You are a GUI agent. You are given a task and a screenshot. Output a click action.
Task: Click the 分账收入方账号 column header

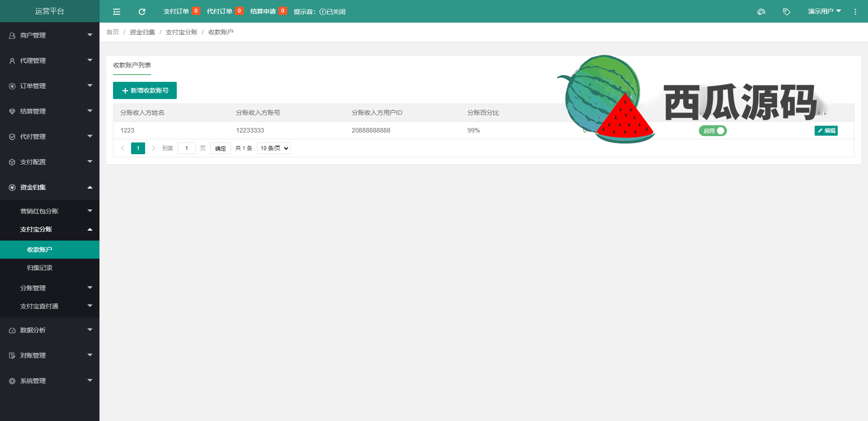(258, 113)
